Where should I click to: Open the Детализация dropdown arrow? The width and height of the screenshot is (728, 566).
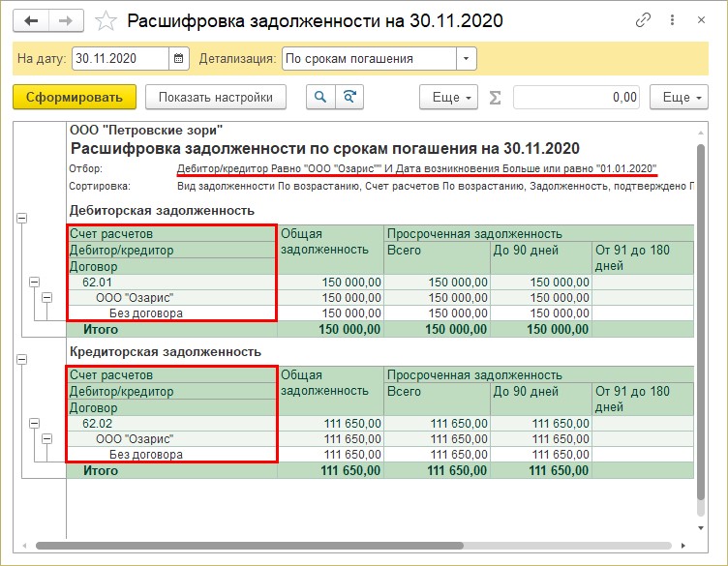pyautogui.click(x=467, y=58)
